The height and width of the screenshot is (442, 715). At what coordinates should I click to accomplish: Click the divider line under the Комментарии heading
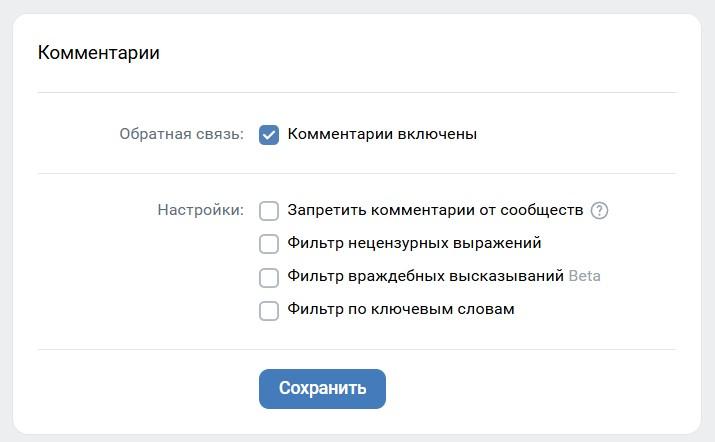pyautogui.click(x=357, y=93)
